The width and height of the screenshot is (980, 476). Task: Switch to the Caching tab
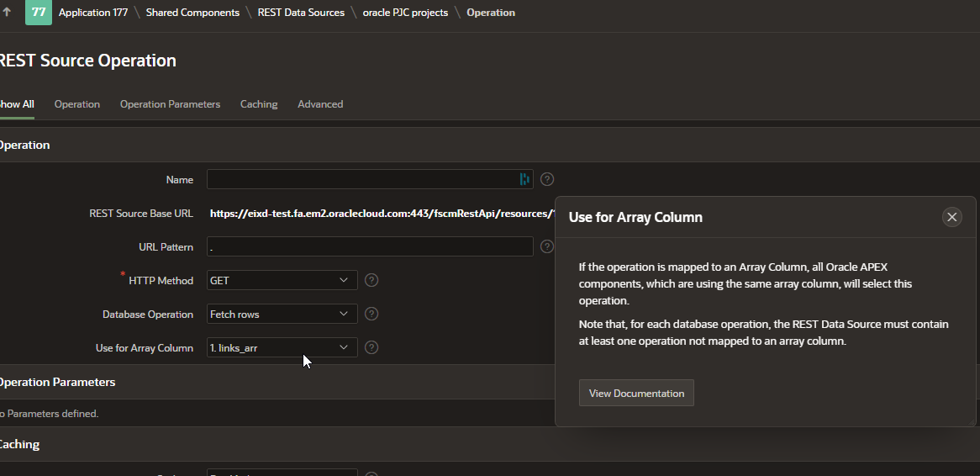click(259, 104)
